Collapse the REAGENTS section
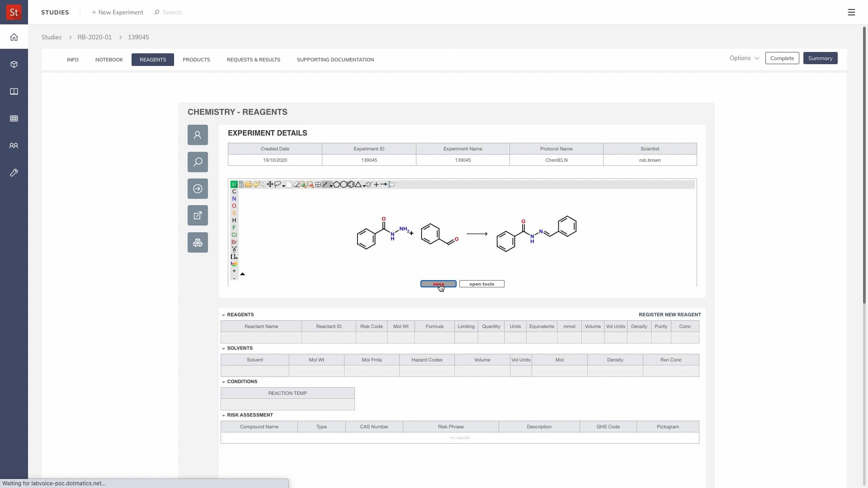 (x=223, y=314)
